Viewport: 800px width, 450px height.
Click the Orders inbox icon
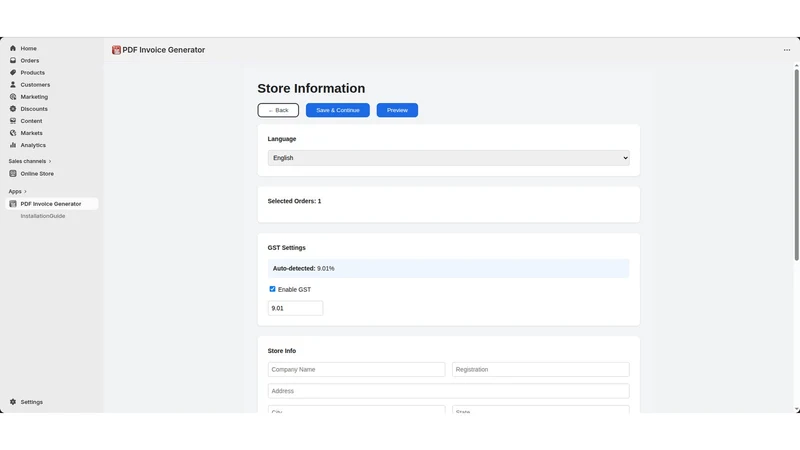tap(13, 60)
